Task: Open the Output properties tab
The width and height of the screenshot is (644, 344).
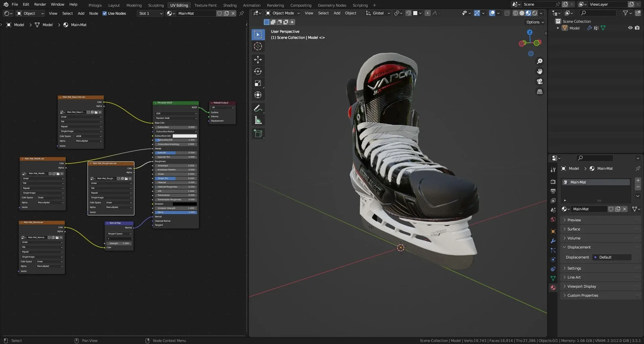Action: [553, 191]
